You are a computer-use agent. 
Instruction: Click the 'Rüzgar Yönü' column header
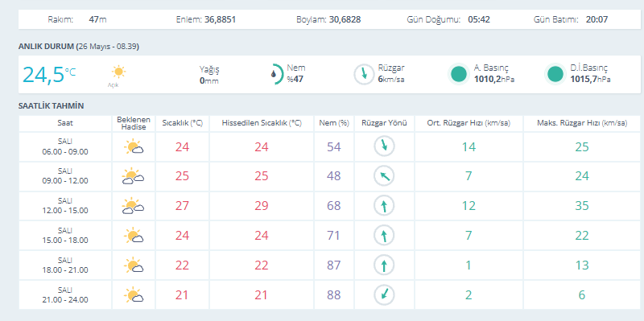pos(384,123)
